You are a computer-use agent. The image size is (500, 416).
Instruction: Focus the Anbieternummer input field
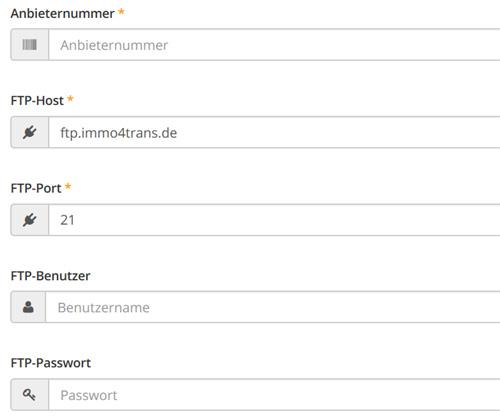point(274,45)
